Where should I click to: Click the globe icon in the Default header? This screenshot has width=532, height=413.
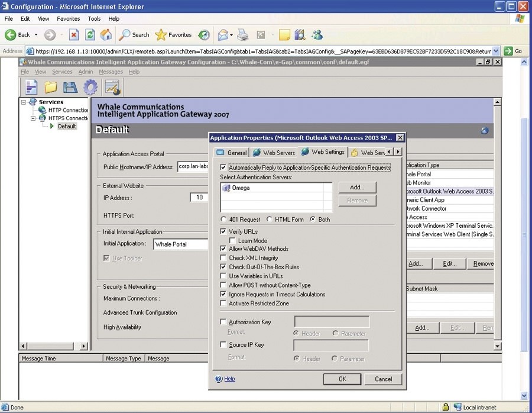coord(485,131)
